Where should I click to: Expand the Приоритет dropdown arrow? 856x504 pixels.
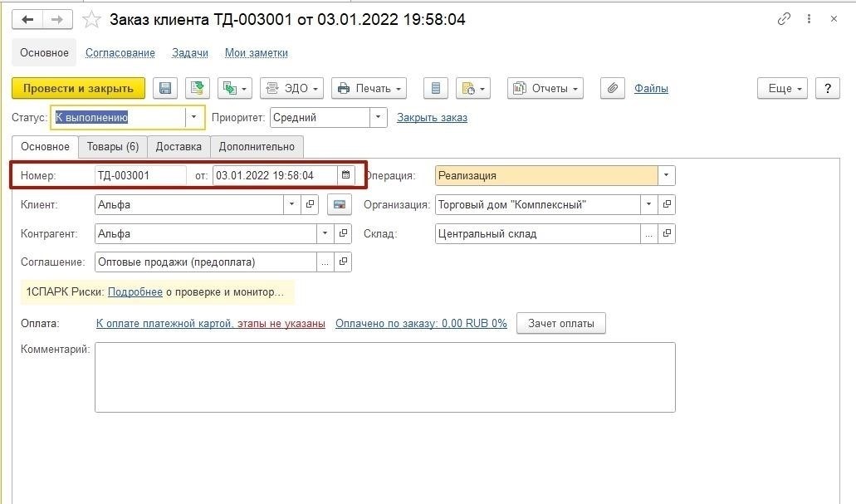click(379, 117)
